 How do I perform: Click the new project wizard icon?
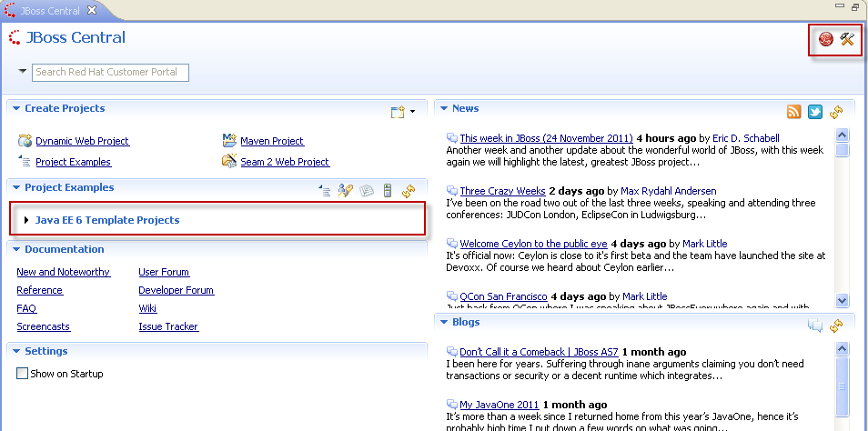point(398,112)
